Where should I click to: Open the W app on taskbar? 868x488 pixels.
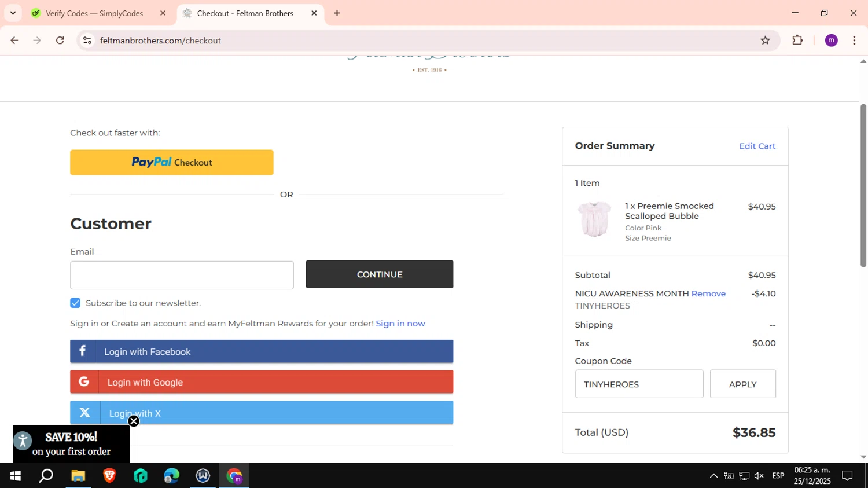(x=203, y=476)
